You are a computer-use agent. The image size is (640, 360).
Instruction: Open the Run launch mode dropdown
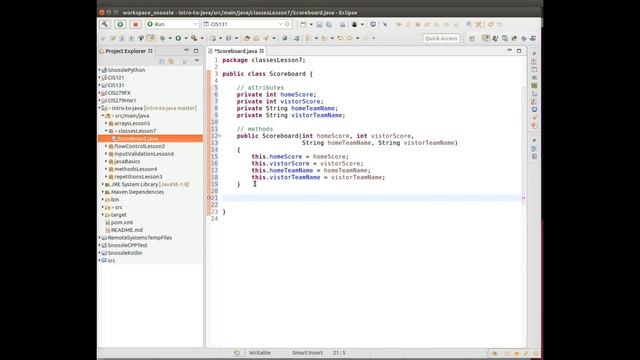(x=172, y=24)
